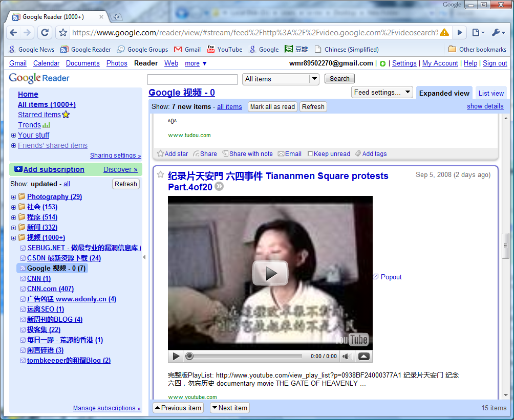The height and width of the screenshot is (420, 514).
Task: Mute the video with the speaker icon
Action: [x=347, y=356]
